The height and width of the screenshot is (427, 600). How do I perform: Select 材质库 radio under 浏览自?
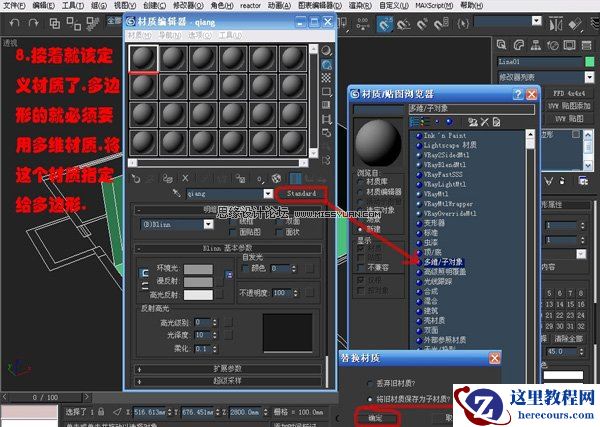pyautogui.click(x=360, y=181)
